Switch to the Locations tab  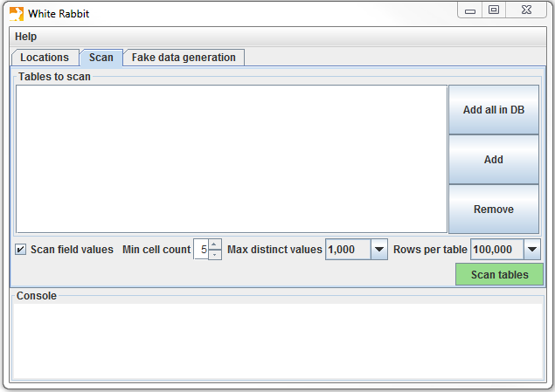[45, 58]
